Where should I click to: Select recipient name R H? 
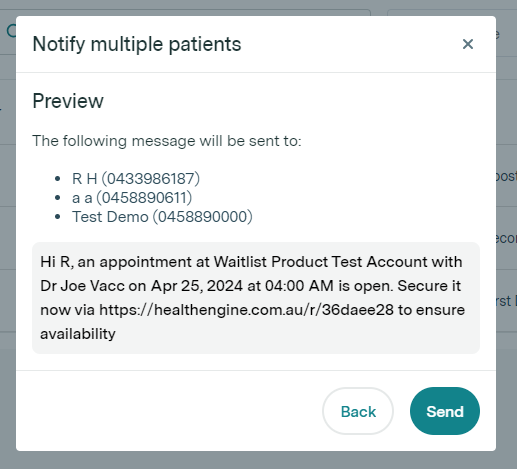click(x=84, y=179)
